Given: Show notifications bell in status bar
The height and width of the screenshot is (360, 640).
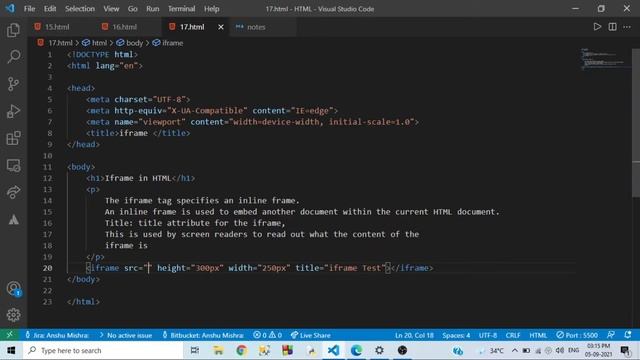Looking at the screenshot, I should coord(628,335).
